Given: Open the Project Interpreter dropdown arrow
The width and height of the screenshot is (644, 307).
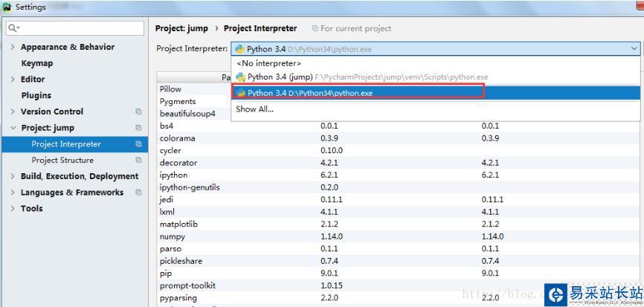Looking at the screenshot, I should pyautogui.click(x=634, y=49).
